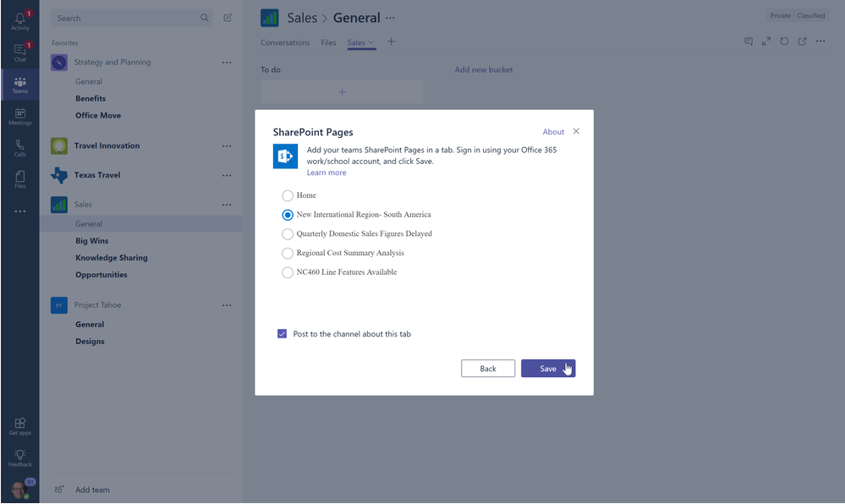This screenshot has width=845, height=504.
Task: Open the Calls phone icon
Action: [x=20, y=148]
